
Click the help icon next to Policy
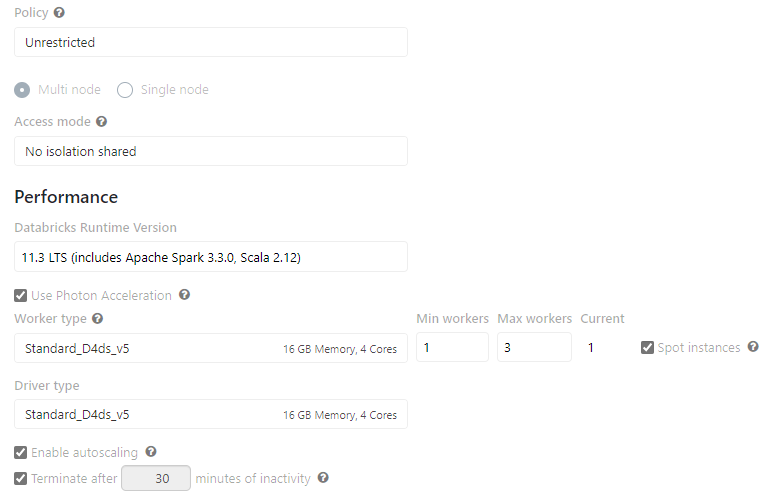(x=60, y=12)
